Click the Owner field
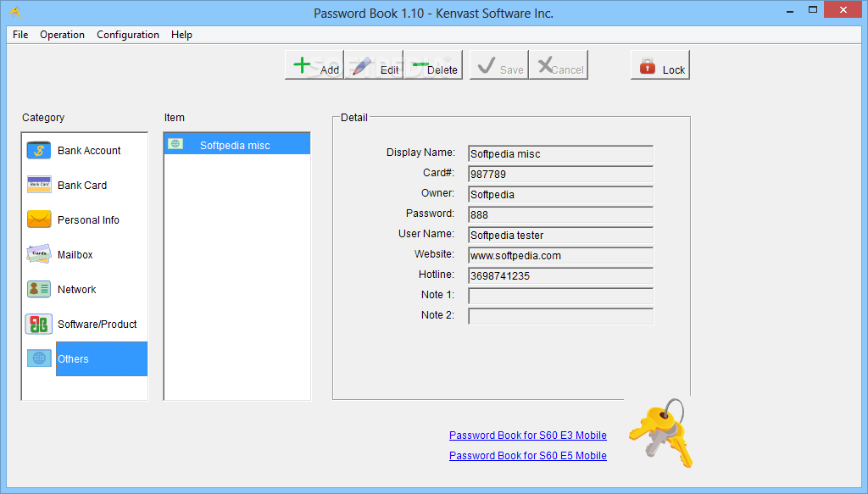 pos(560,195)
